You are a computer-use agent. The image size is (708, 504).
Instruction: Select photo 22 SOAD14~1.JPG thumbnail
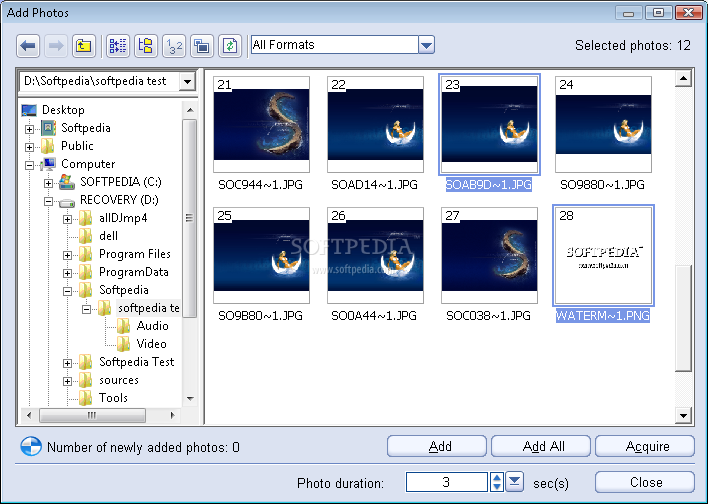tap(375, 124)
